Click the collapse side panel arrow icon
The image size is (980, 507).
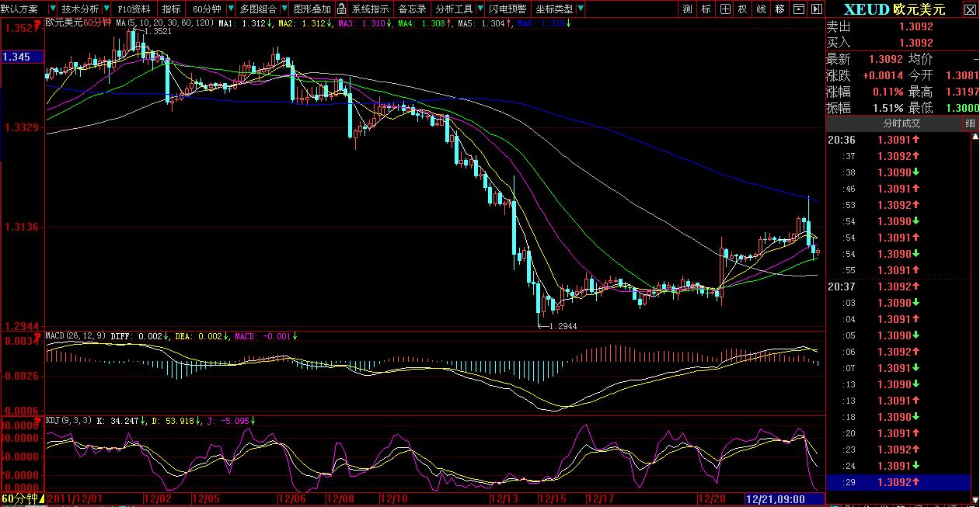point(815,9)
